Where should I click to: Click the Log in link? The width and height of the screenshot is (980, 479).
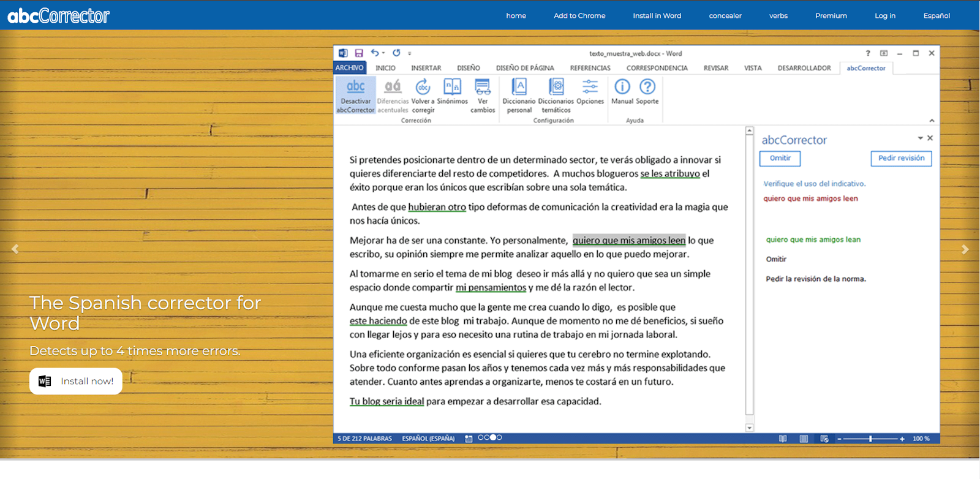(885, 16)
